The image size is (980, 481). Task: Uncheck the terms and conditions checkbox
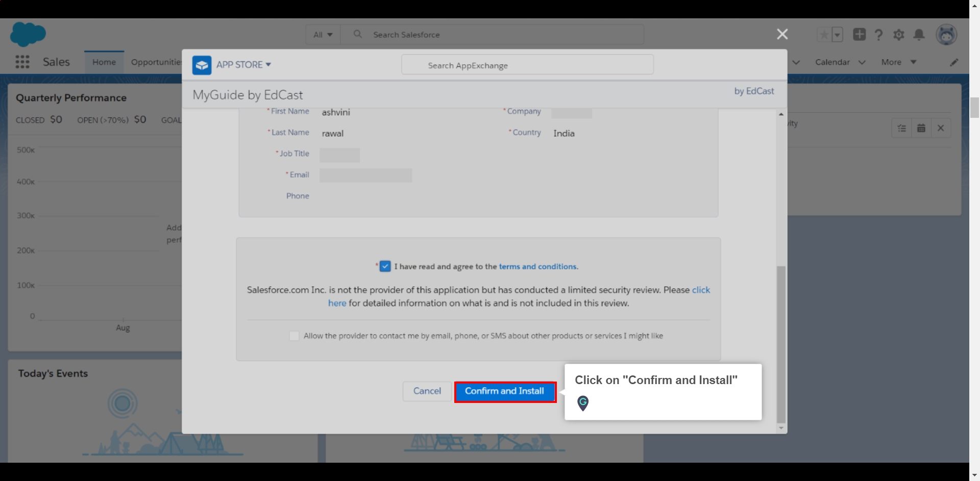point(385,266)
